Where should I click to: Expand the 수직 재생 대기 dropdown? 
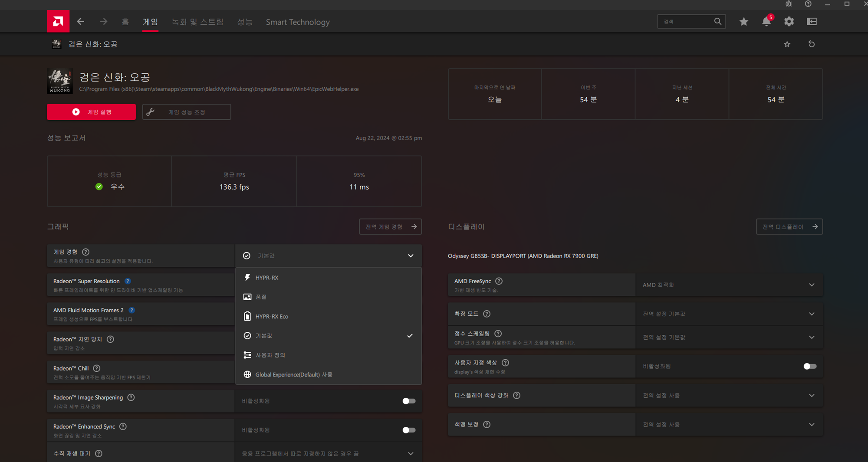point(329,453)
